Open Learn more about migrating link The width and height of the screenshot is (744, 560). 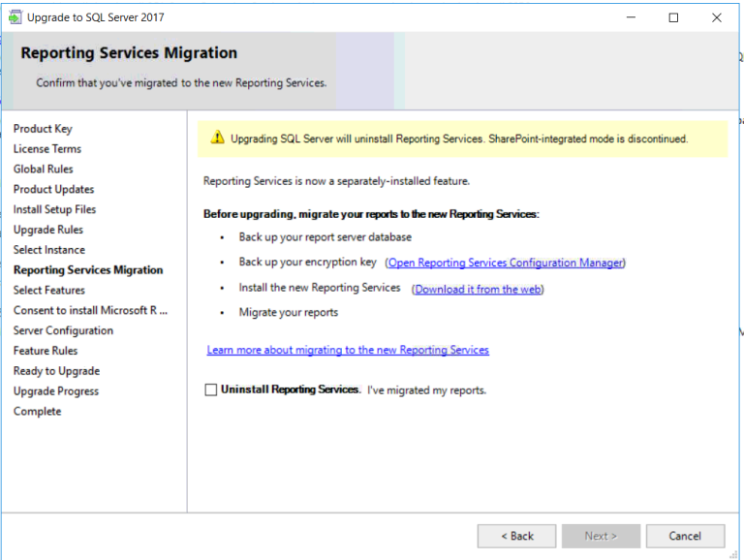348,350
